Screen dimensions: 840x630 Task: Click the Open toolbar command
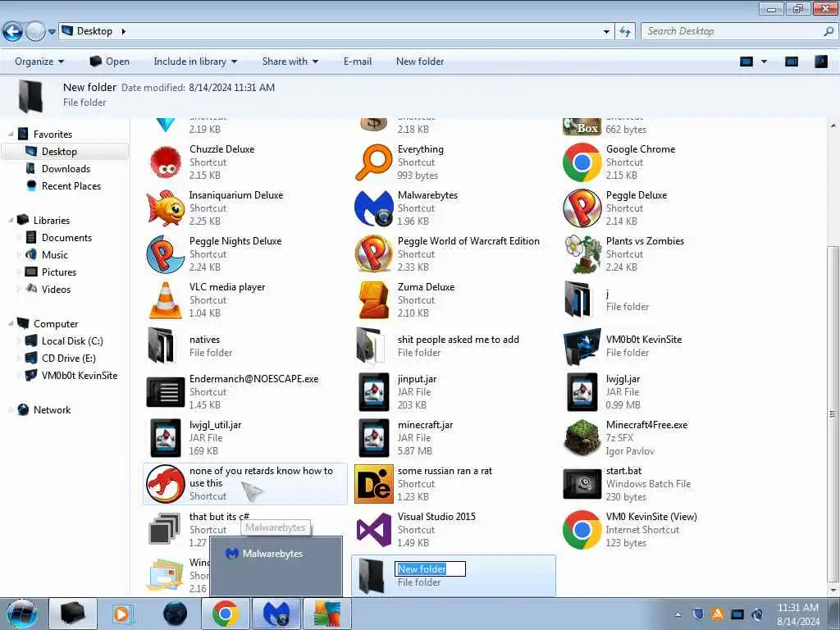[109, 62]
